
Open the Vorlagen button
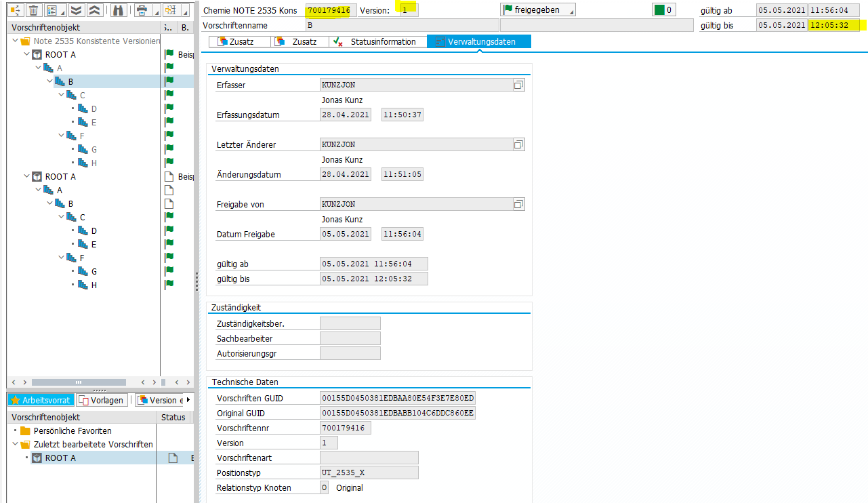point(102,400)
